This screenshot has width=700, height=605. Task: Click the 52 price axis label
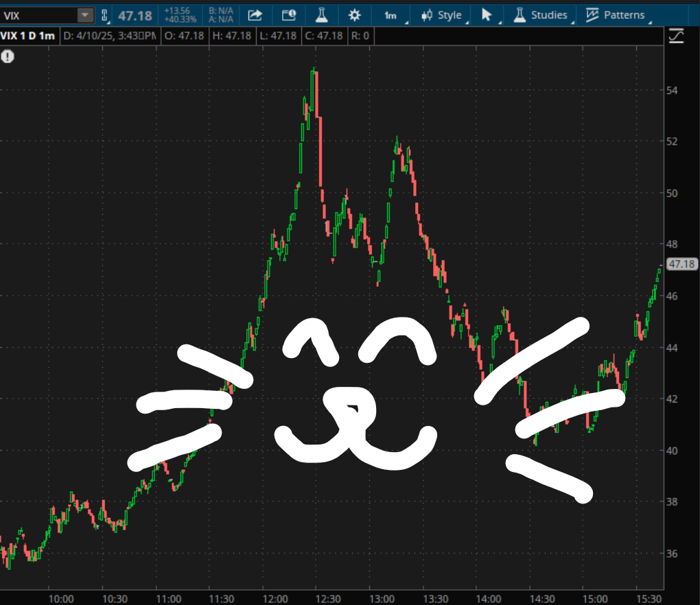tap(671, 141)
